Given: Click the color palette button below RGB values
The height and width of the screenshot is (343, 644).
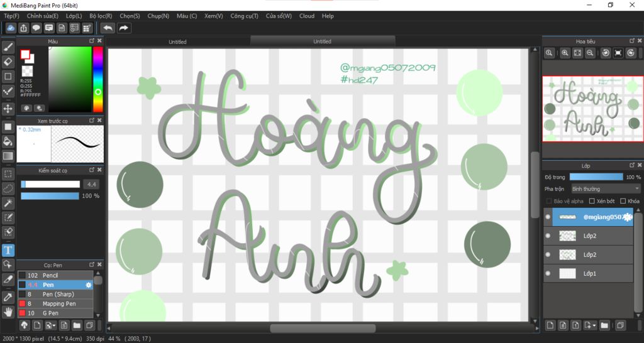Looking at the screenshot, I should [x=26, y=108].
